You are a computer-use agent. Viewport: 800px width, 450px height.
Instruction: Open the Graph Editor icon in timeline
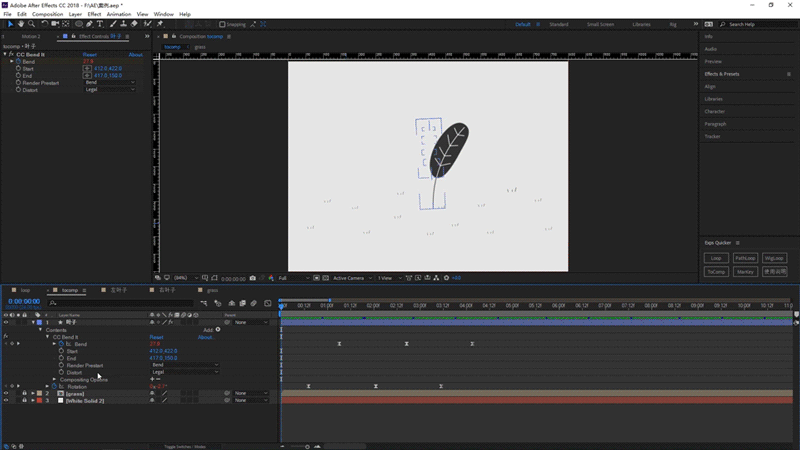(x=268, y=303)
